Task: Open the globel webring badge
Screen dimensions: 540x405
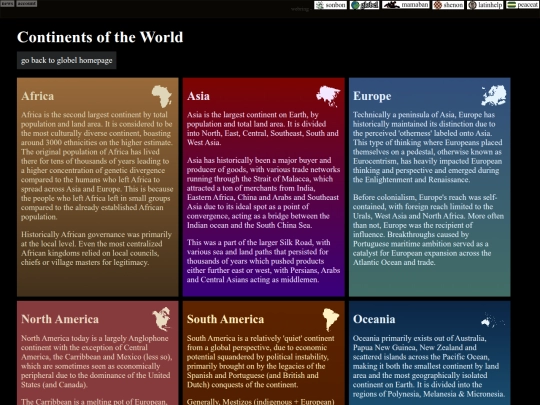Action: pos(365,5)
